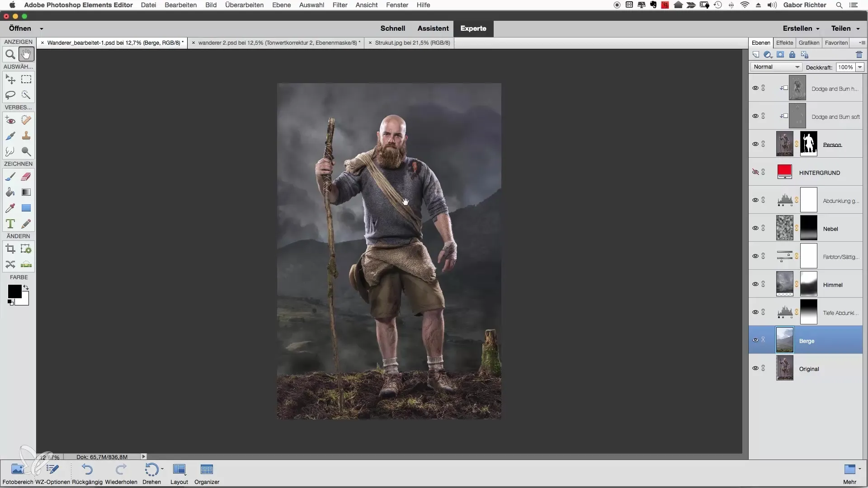This screenshot has width=868, height=488.
Task: Select the Paint Bucket fill tool
Action: point(10,192)
